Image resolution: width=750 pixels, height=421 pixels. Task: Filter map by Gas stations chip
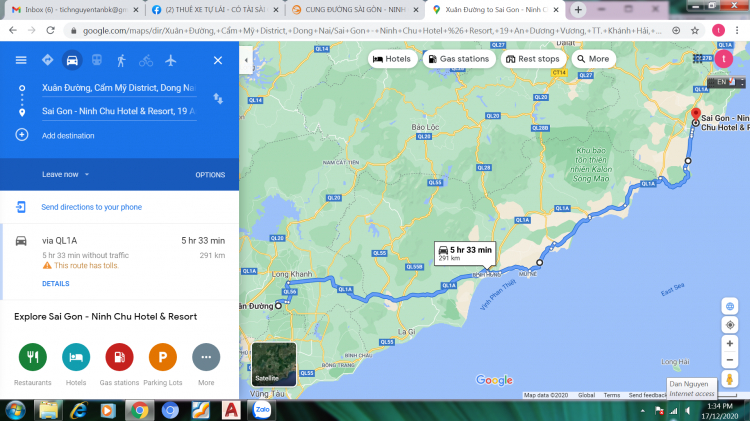point(459,59)
